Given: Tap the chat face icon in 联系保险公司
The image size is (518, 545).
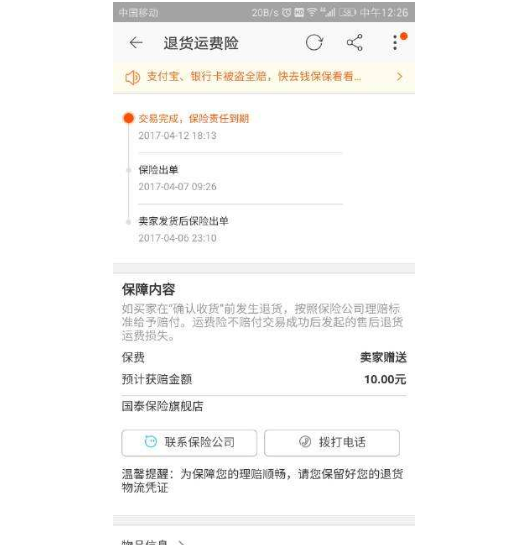Looking at the screenshot, I should tap(151, 442).
